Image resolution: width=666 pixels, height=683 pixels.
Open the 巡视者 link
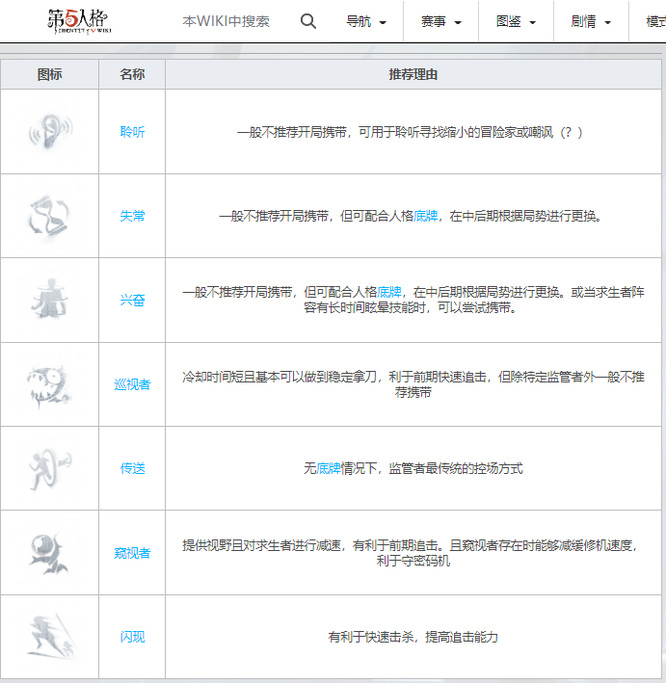tap(132, 384)
